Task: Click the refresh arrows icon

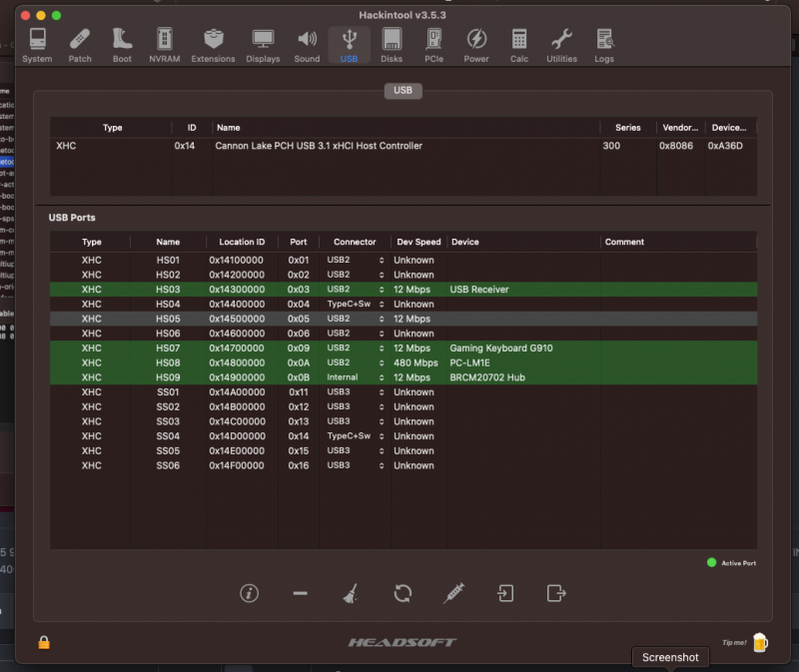Action: click(402, 593)
